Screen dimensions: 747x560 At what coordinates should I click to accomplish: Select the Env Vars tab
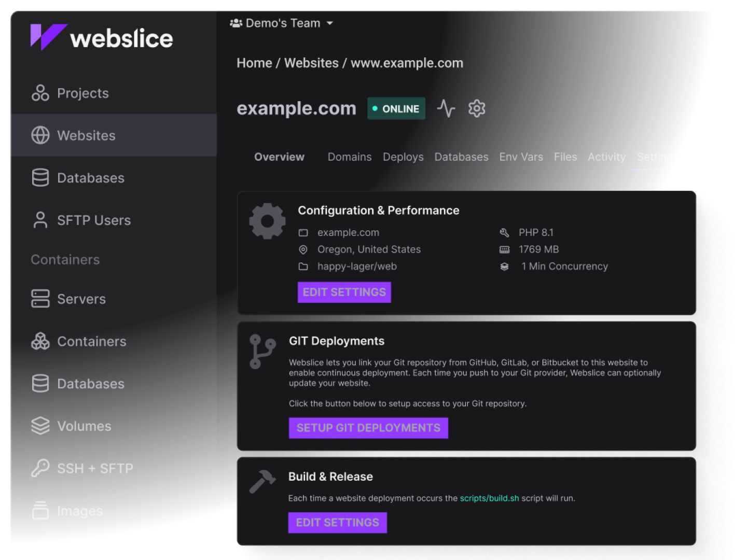[x=521, y=157]
